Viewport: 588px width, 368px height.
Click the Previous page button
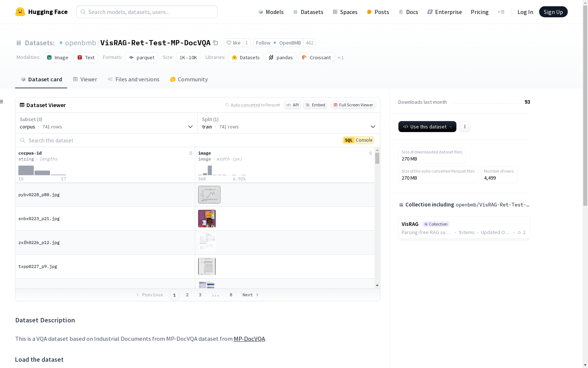pyautogui.click(x=150, y=295)
